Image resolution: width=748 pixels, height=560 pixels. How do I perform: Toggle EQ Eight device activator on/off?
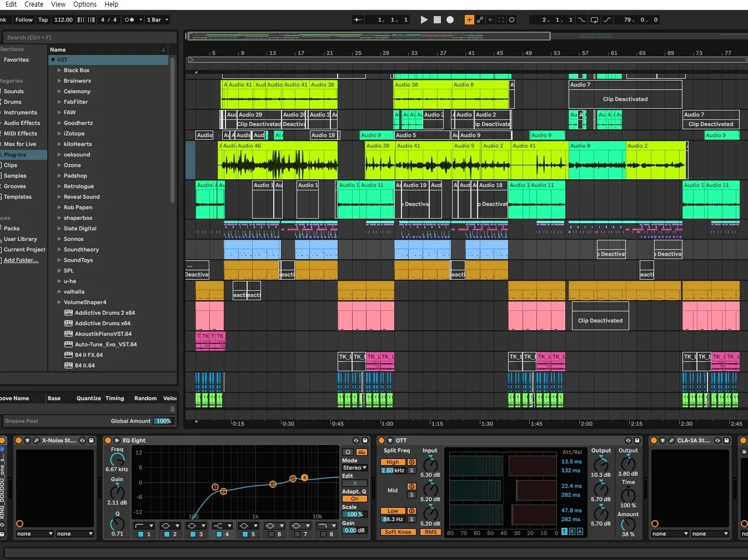point(108,440)
